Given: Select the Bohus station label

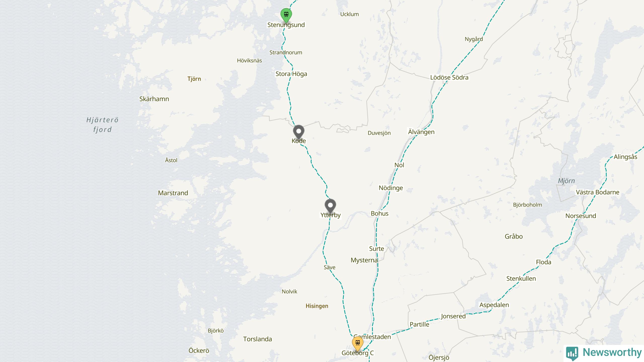Looking at the screenshot, I should 380,214.
